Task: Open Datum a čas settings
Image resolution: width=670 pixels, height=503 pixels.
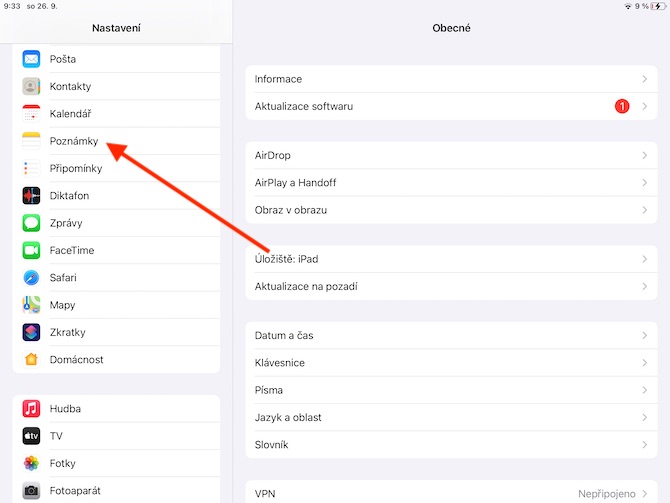Action: pos(451,335)
